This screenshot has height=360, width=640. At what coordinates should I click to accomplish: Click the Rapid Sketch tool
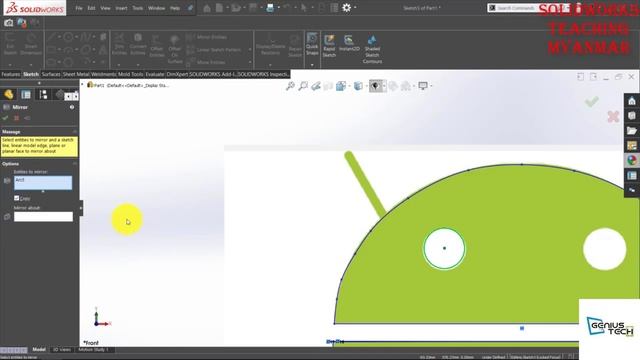tap(329, 46)
